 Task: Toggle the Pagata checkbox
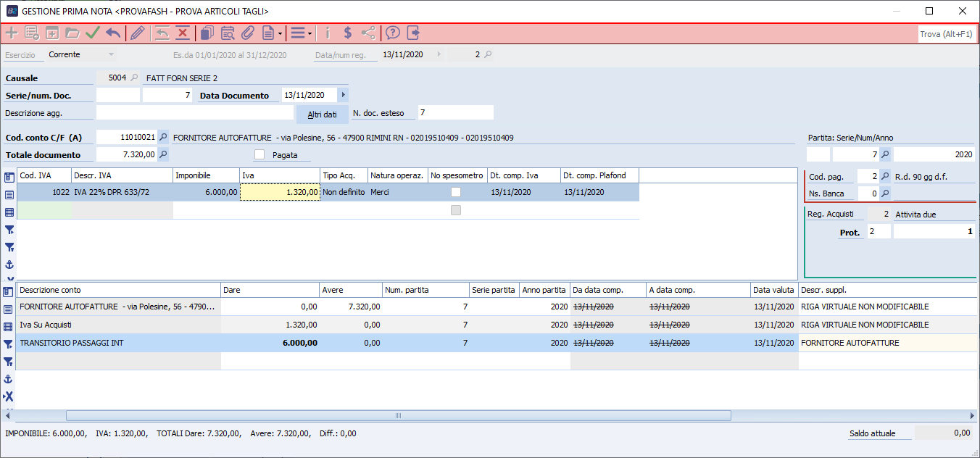(259, 154)
